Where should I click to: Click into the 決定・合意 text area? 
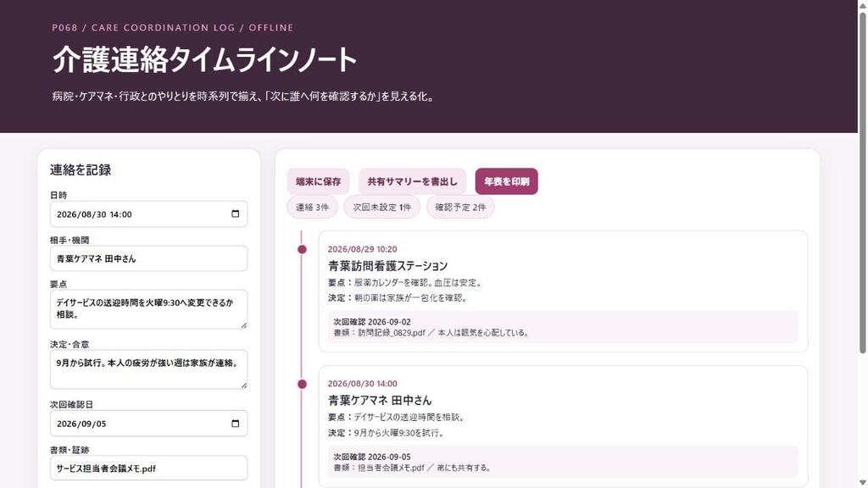coord(149,369)
